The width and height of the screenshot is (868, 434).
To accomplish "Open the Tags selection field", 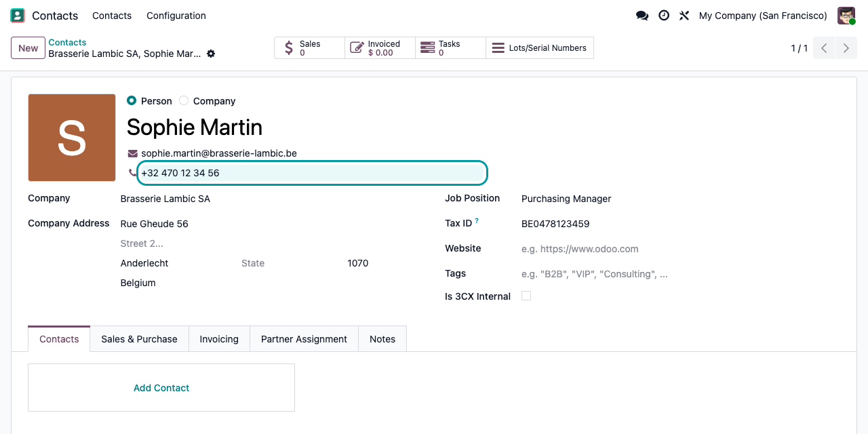I will [681, 274].
